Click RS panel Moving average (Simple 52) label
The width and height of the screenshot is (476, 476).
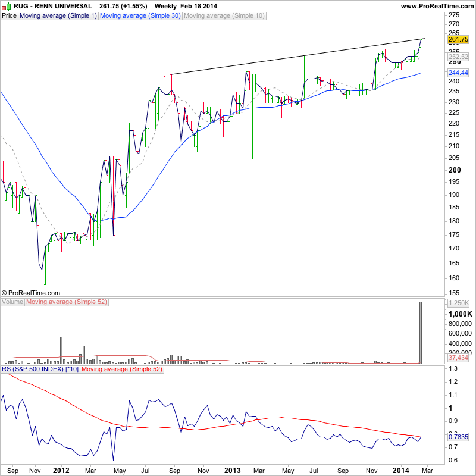click(122, 369)
